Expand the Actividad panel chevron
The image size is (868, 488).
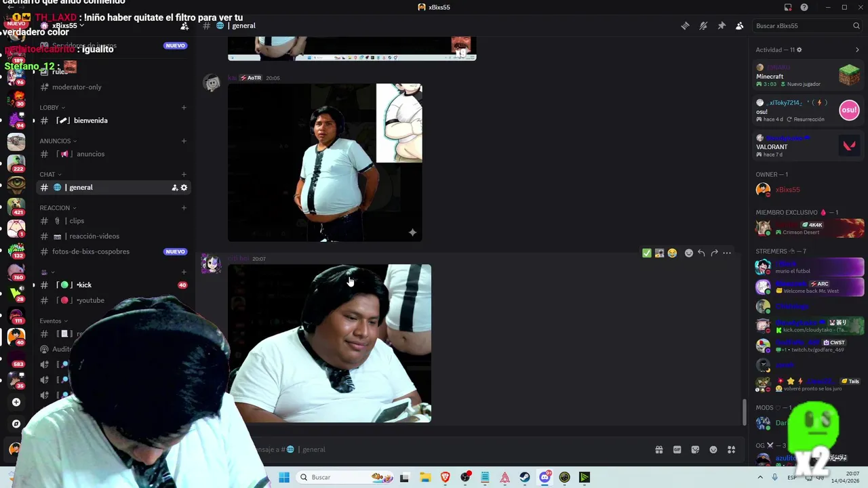pyautogui.click(x=857, y=49)
